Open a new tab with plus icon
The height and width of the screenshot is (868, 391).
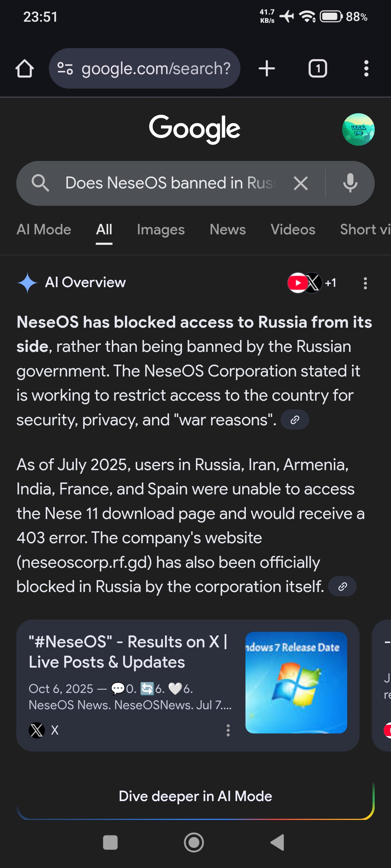point(267,69)
